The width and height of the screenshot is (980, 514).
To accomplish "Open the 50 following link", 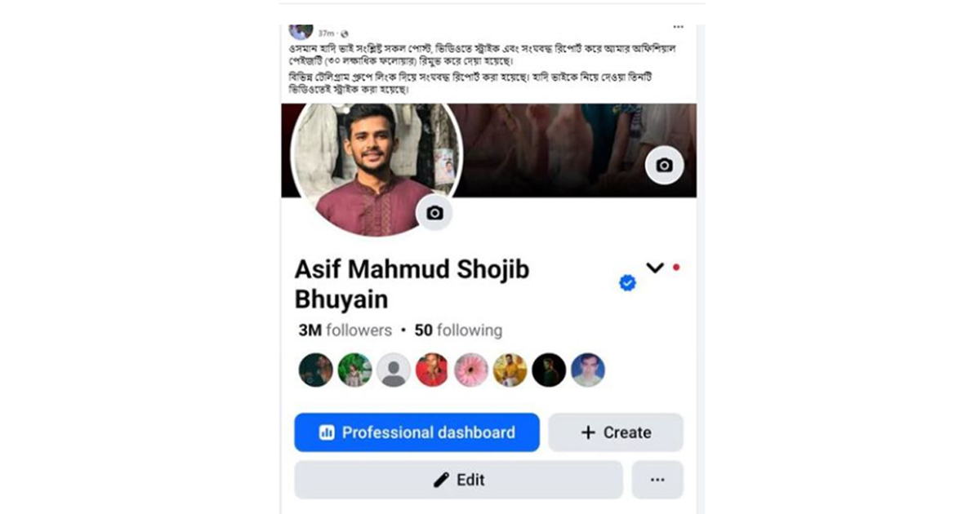I will point(458,330).
